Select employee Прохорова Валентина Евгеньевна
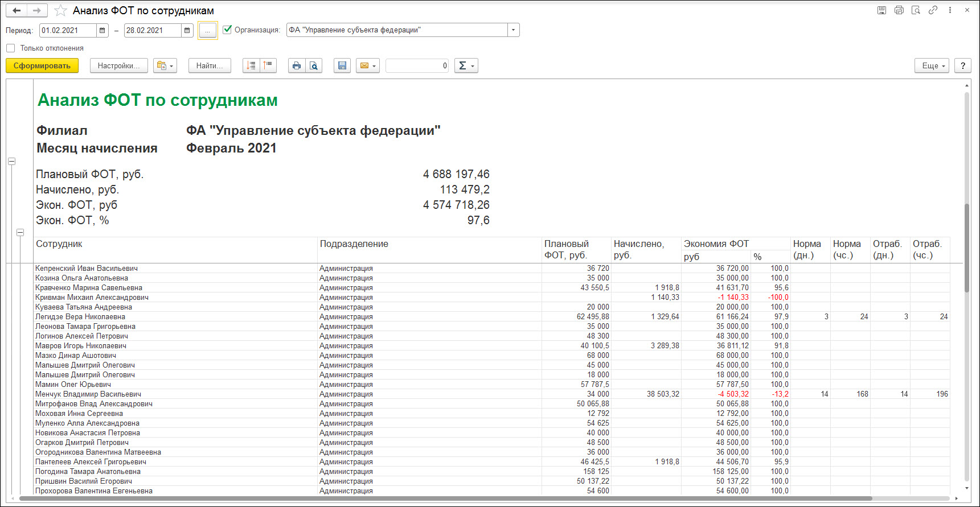The width and height of the screenshot is (980, 507). (94, 491)
